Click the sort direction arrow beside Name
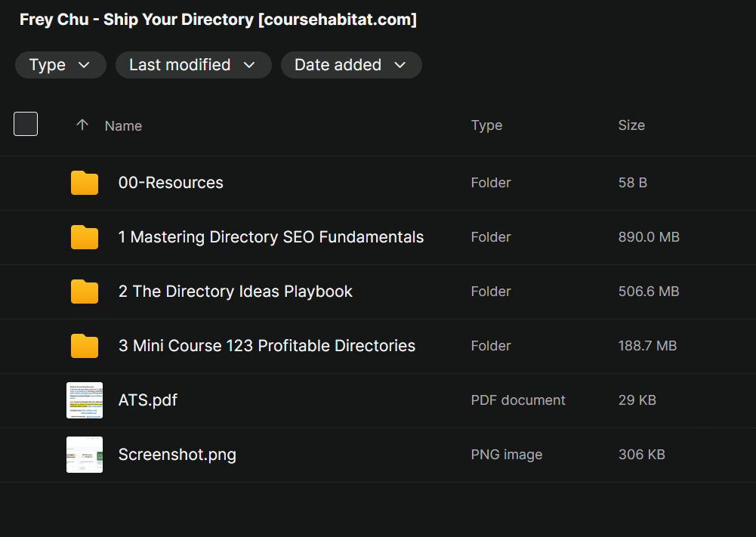The image size is (756, 537). (82, 125)
